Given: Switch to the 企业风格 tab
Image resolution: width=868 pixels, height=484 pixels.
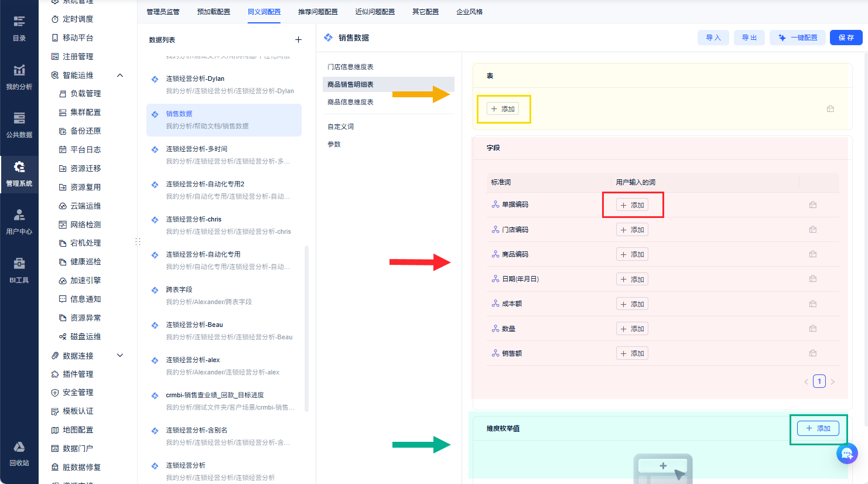Looking at the screenshot, I should tap(470, 12).
